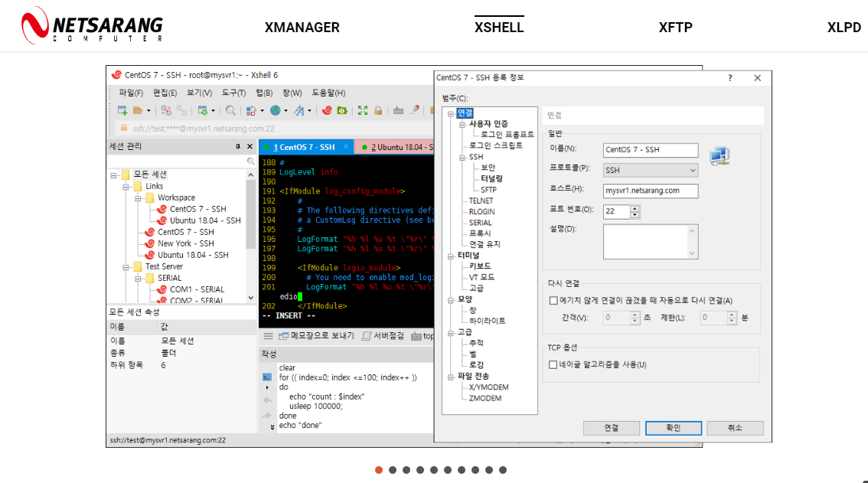Select the first carousel dot indicator
The width and height of the screenshot is (868, 483).
379,470
